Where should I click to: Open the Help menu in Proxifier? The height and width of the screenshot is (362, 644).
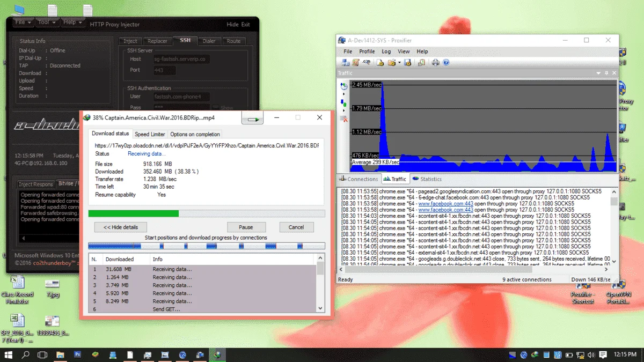coord(422,51)
